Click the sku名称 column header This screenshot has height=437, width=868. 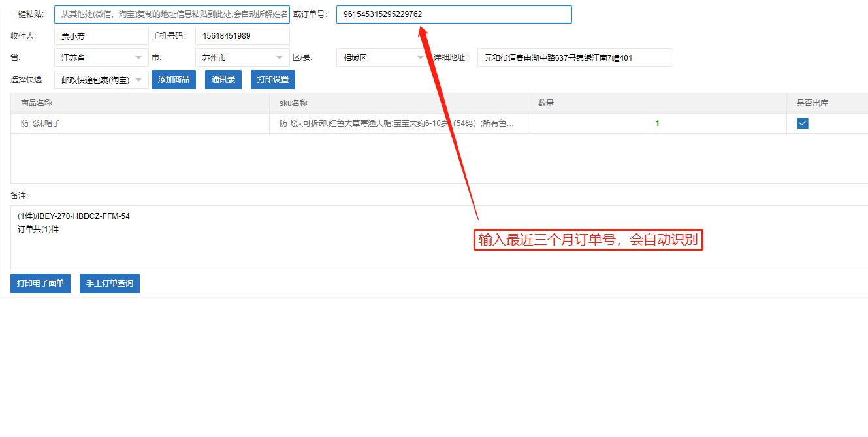(x=293, y=103)
